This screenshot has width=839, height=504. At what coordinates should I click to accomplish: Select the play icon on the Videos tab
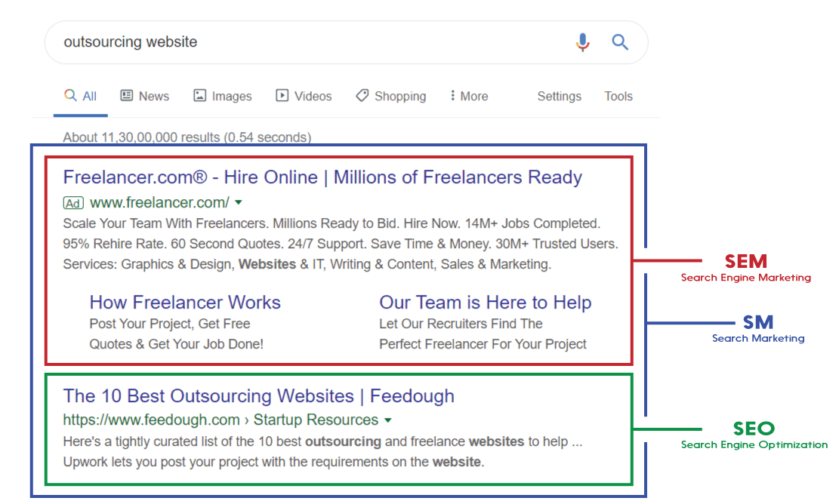(282, 96)
